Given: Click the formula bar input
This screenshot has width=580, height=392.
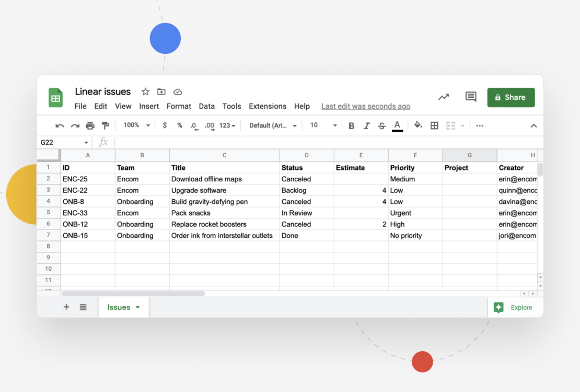Looking at the screenshot, I should [329, 143].
